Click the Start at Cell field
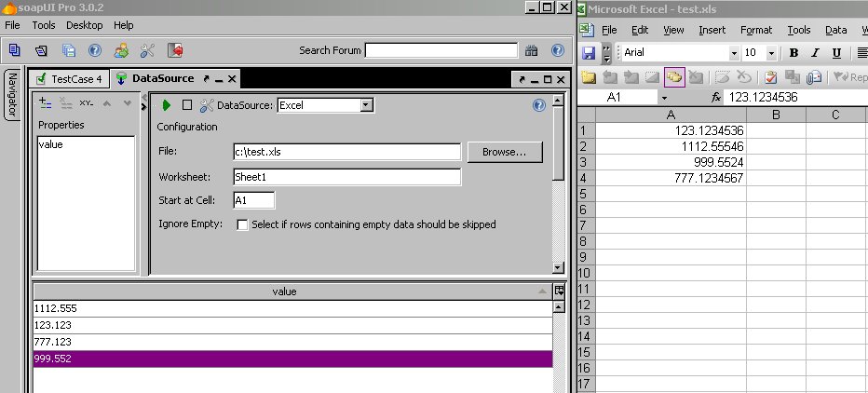Screen dimensions: 868x393 coord(254,200)
